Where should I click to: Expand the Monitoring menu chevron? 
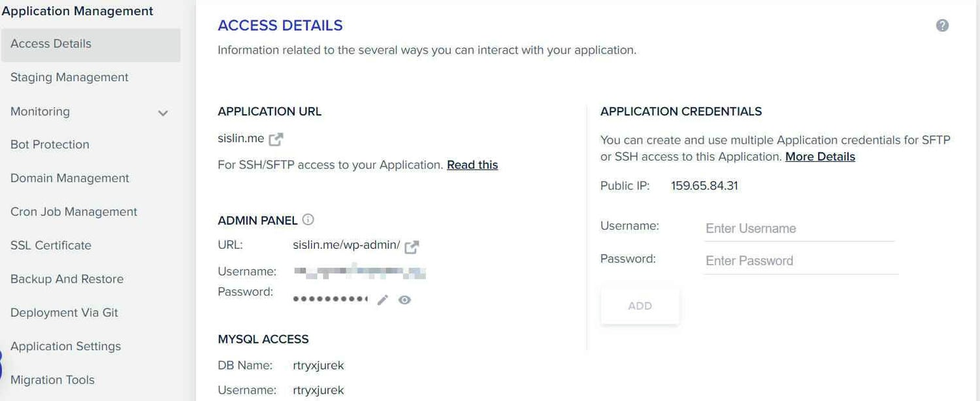163,112
